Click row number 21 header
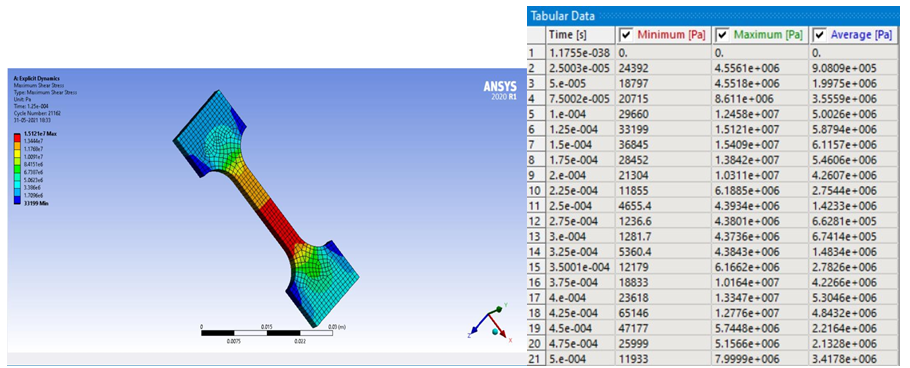The image size is (910, 368). pos(536,359)
